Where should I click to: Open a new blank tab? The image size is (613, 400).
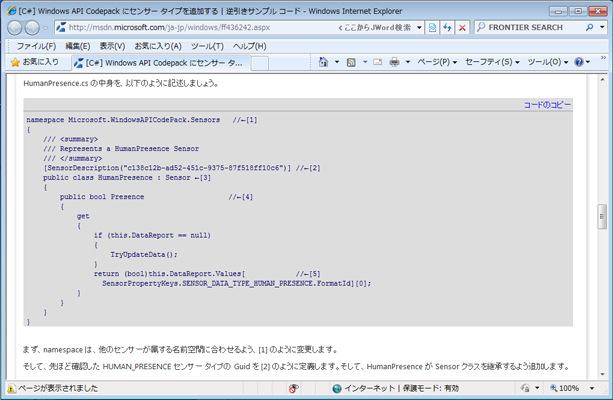coord(260,63)
